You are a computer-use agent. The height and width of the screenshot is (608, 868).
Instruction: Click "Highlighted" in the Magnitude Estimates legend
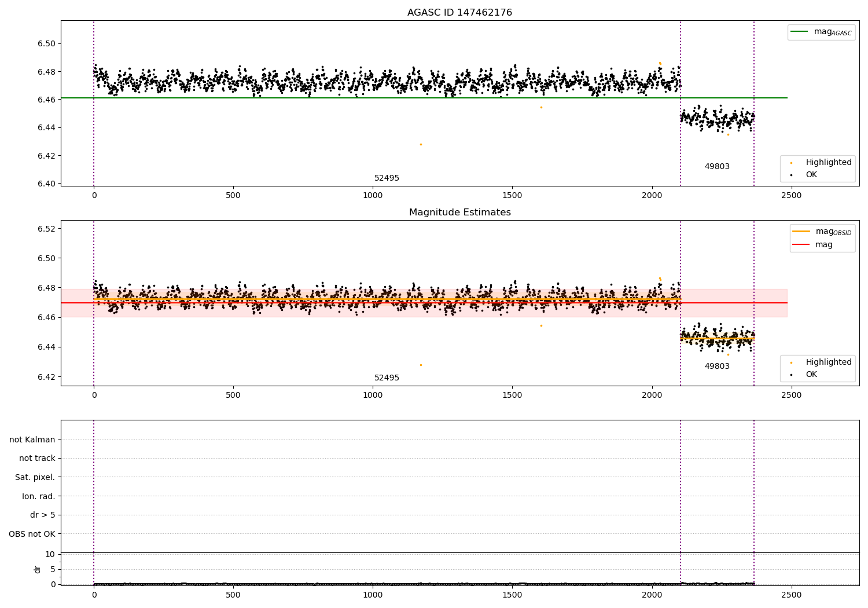click(828, 362)
